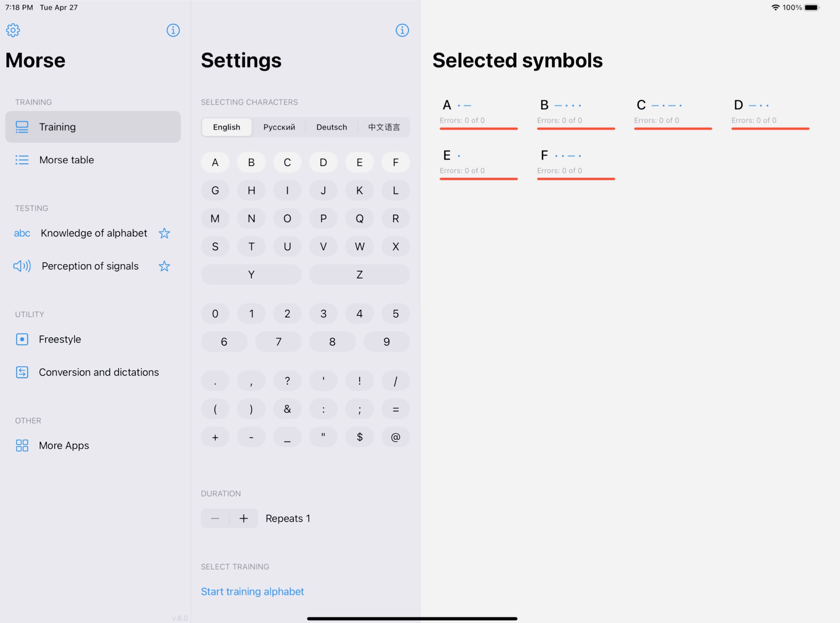
Task: Start training alphabet
Action: [252, 592]
